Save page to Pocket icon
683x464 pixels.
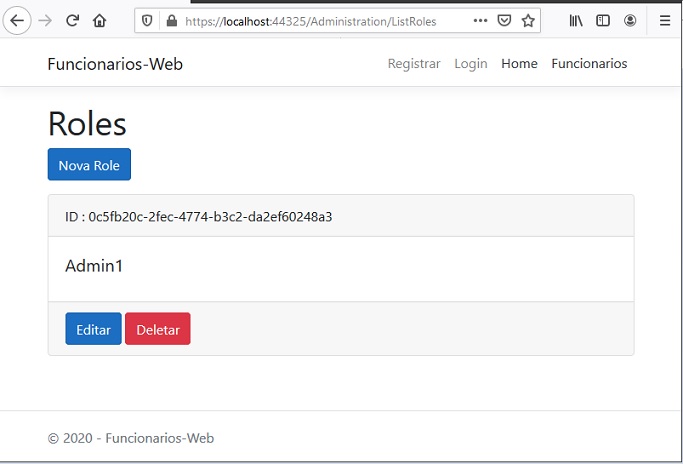[504, 20]
